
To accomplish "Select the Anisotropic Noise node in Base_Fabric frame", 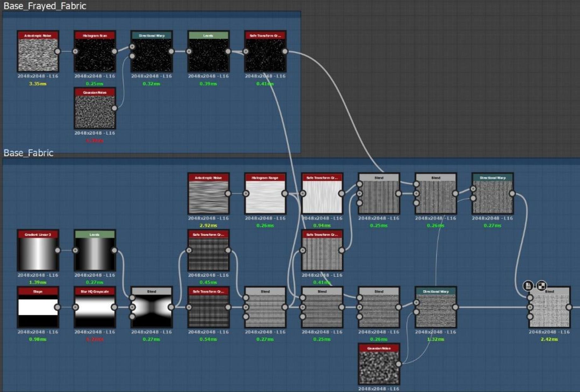I will [208, 193].
